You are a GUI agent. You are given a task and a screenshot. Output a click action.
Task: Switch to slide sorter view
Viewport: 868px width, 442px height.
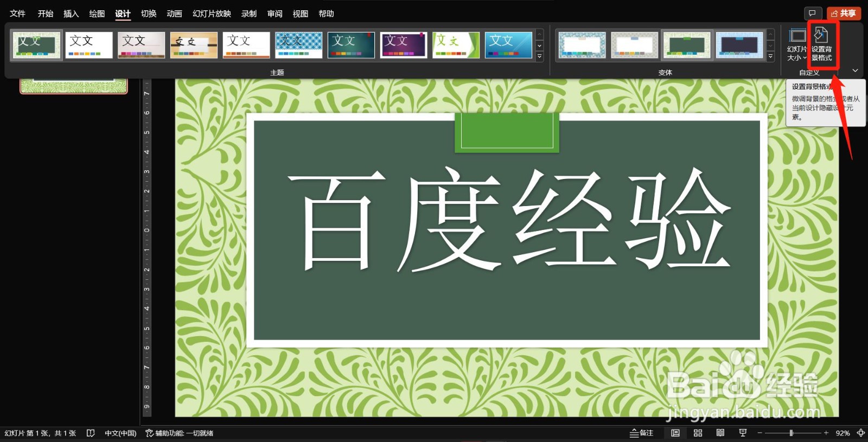pos(698,433)
